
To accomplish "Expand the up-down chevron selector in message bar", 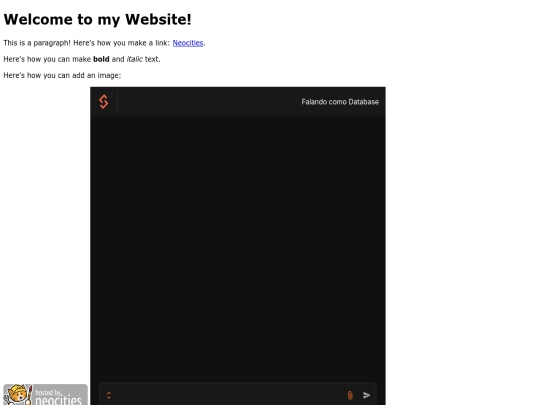I will point(109,395).
